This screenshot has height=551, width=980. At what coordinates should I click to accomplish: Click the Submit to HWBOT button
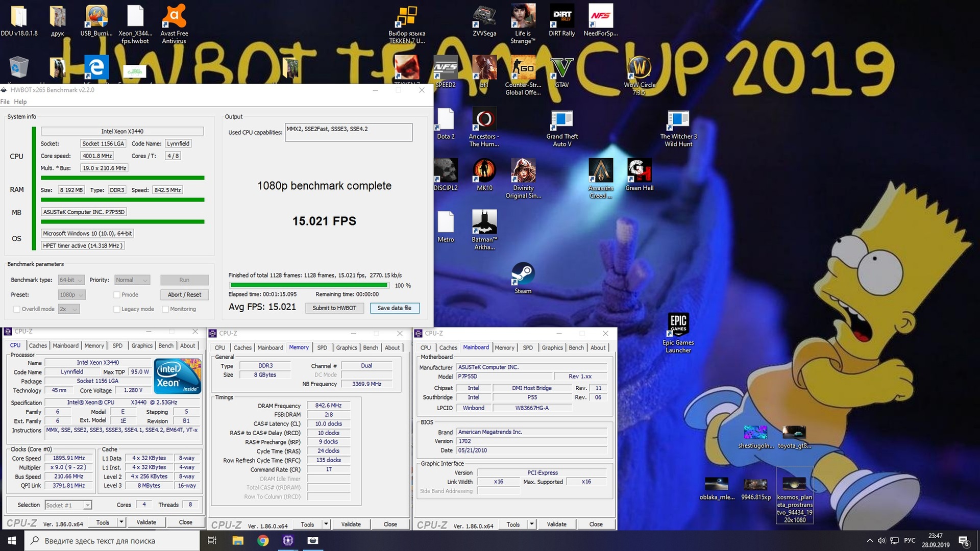334,308
